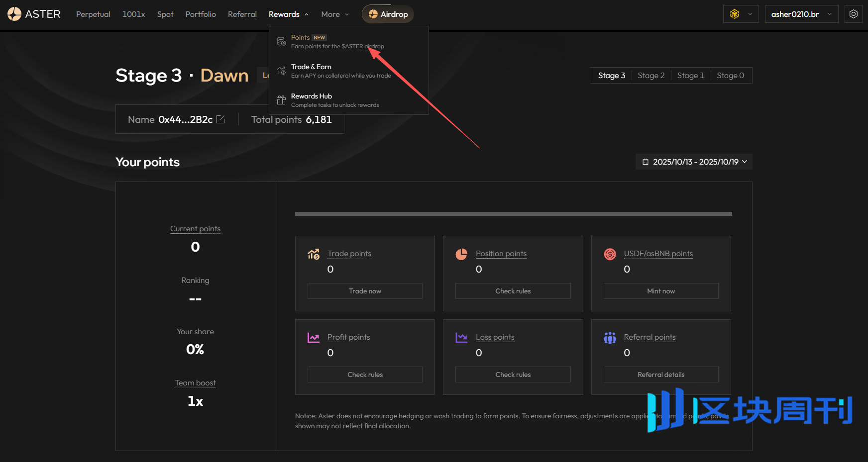
Task: Click the Referral points people icon
Action: (x=610, y=338)
